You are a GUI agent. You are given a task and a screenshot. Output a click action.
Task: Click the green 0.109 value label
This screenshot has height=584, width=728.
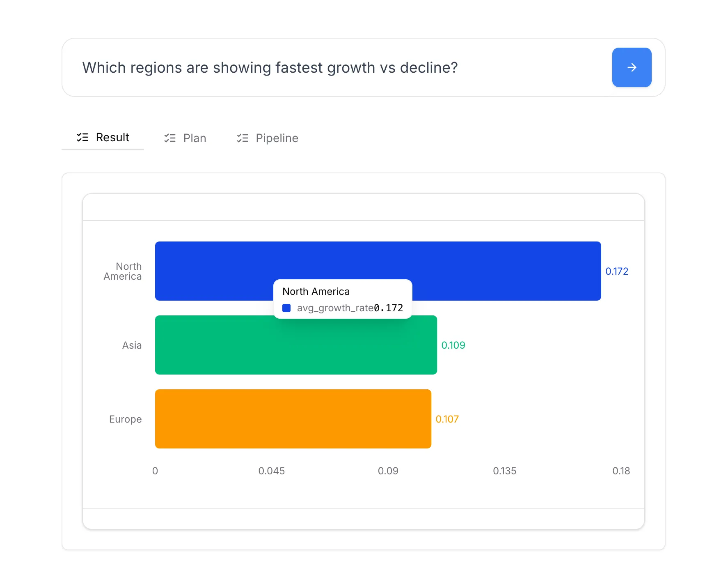coord(453,345)
